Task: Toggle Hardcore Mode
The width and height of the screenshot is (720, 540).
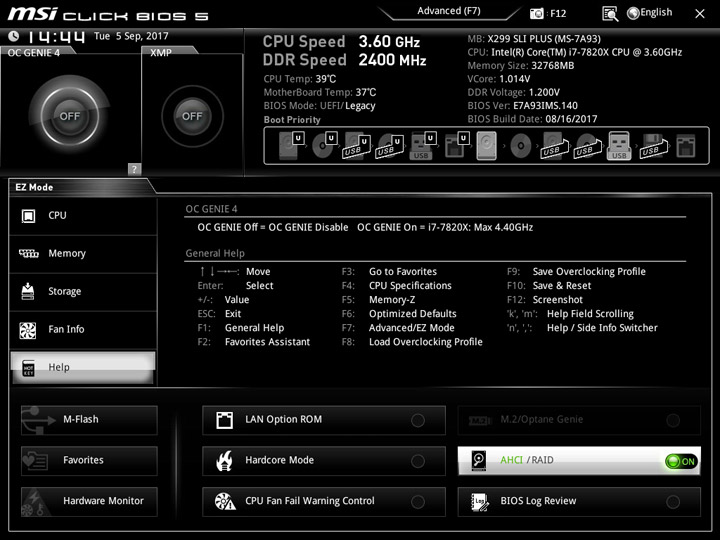Action: (x=324, y=461)
